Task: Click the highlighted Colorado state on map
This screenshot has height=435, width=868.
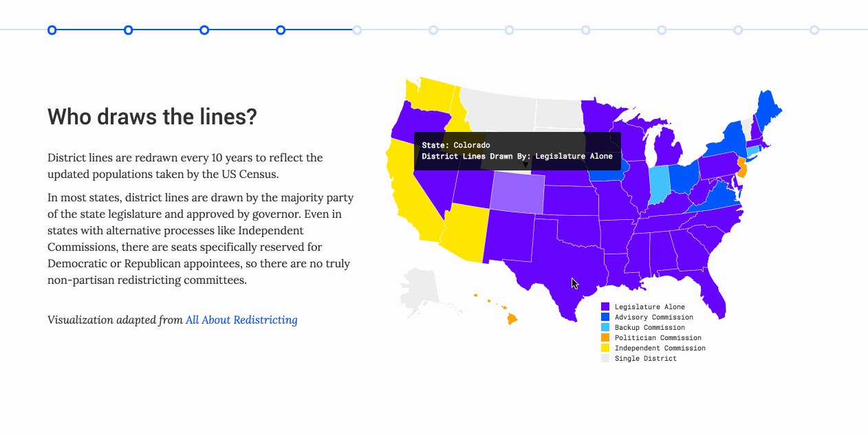Action: point(517,192)
